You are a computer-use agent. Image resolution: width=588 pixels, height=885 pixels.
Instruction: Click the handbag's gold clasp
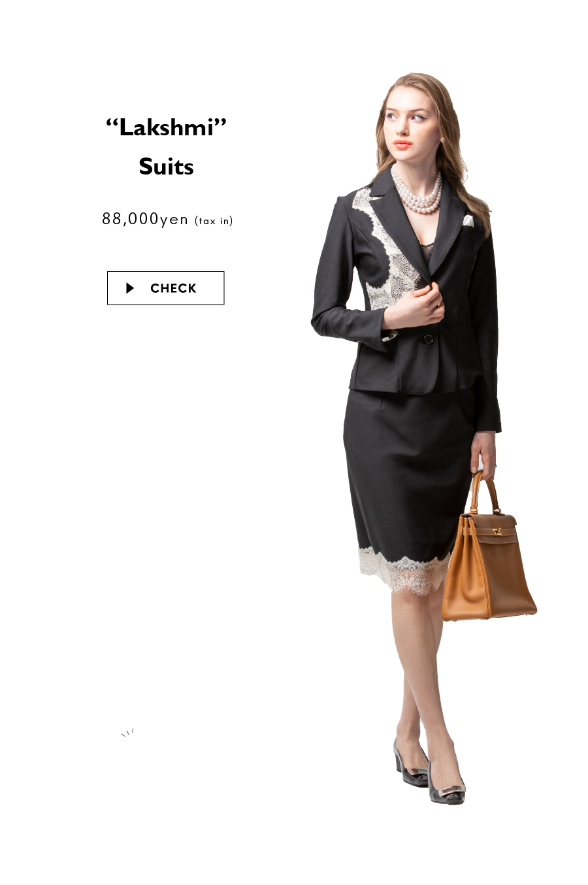click(x=497, y=531)
